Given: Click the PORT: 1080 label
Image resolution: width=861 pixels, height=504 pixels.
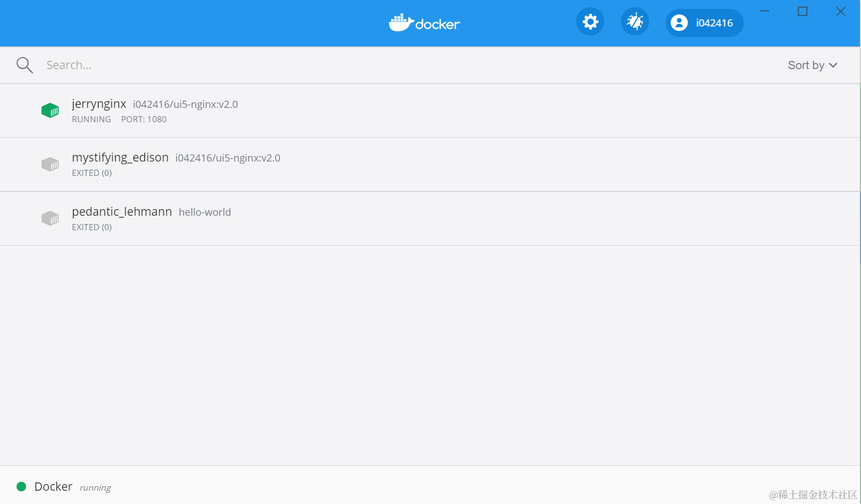Looking at the screenshot, I should [144, 119].
